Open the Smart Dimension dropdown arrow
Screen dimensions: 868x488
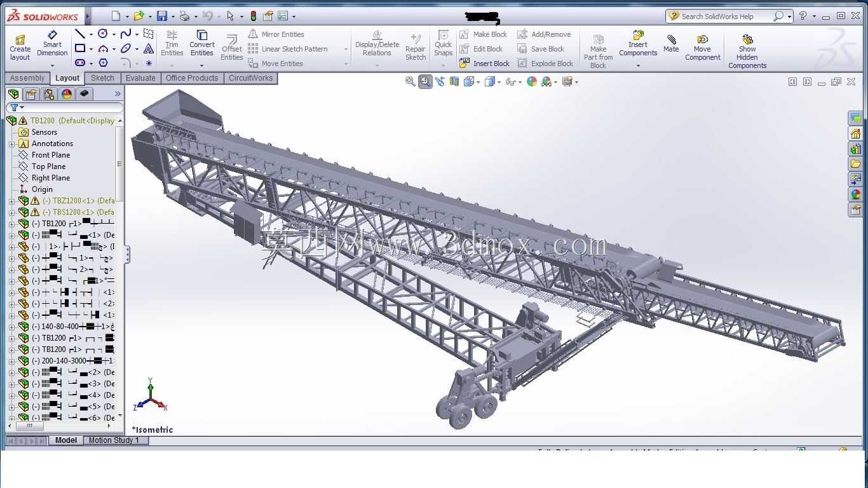(x=52, y=65)
